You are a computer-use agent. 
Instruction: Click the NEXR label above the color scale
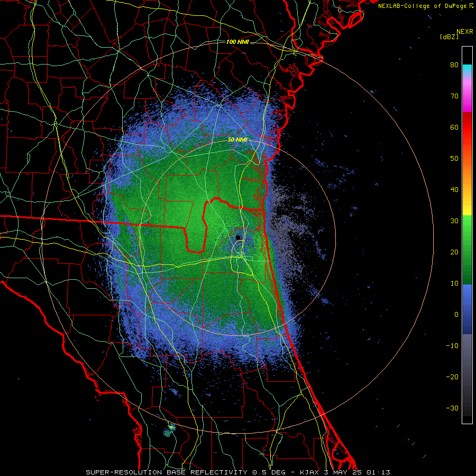click(x=464, y=32)
